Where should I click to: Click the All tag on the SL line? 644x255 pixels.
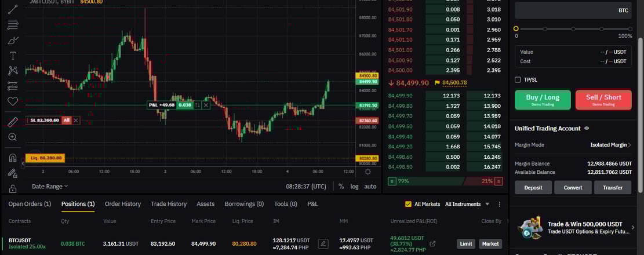tap(66, 121)
